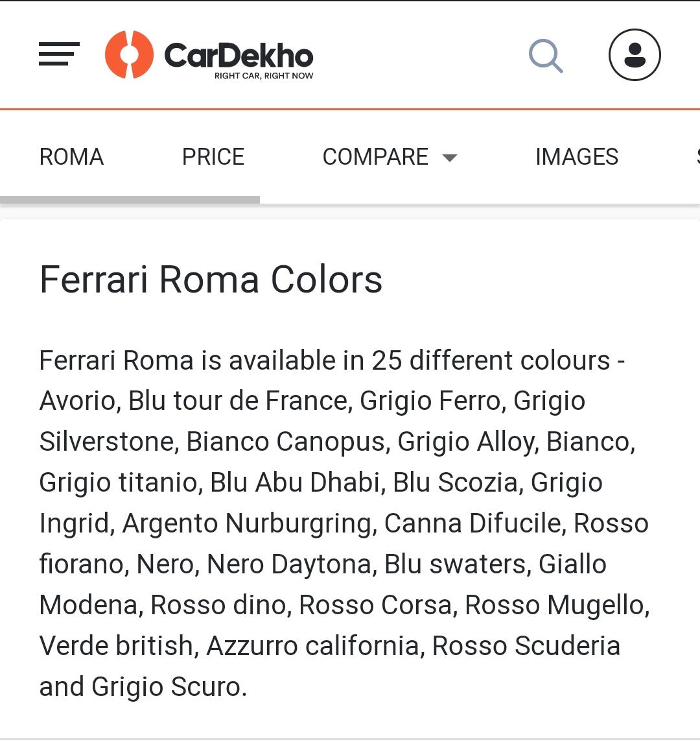Click 'Grigio Scuro' at the paragraph end
This screenshot has height=742, width=700.
coord(169,687)
